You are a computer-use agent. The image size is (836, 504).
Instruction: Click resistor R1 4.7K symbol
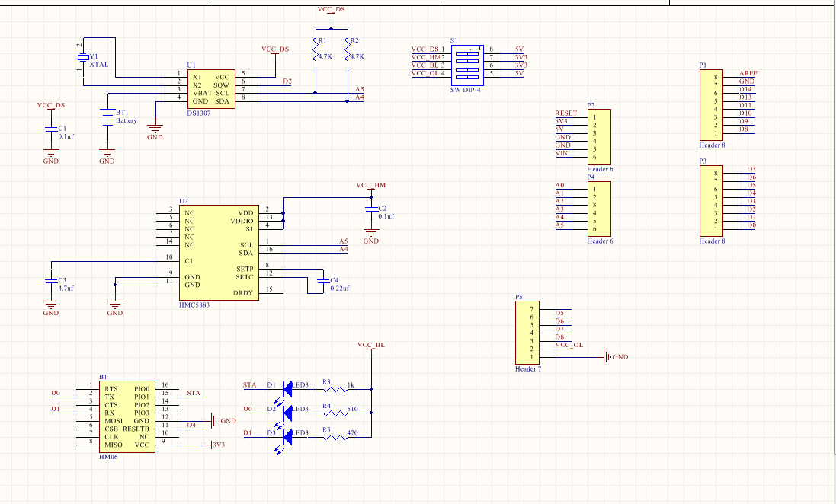tap(315, 53)
